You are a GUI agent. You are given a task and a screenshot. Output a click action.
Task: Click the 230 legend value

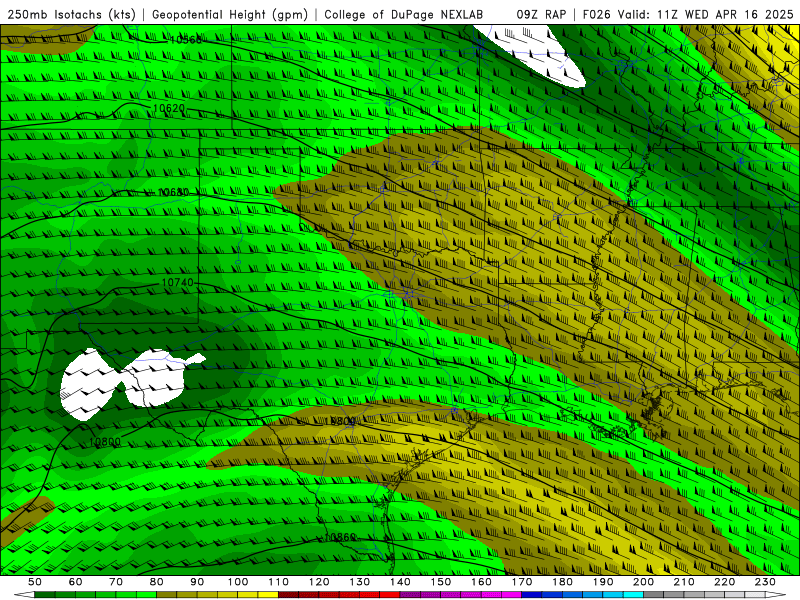pyautogui.click(x=765, y=582)
